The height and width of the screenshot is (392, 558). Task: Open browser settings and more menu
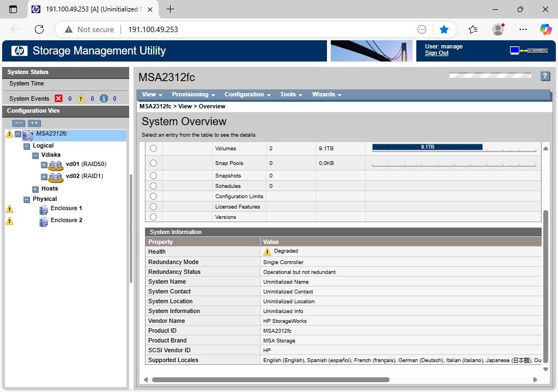pos(523,29)
